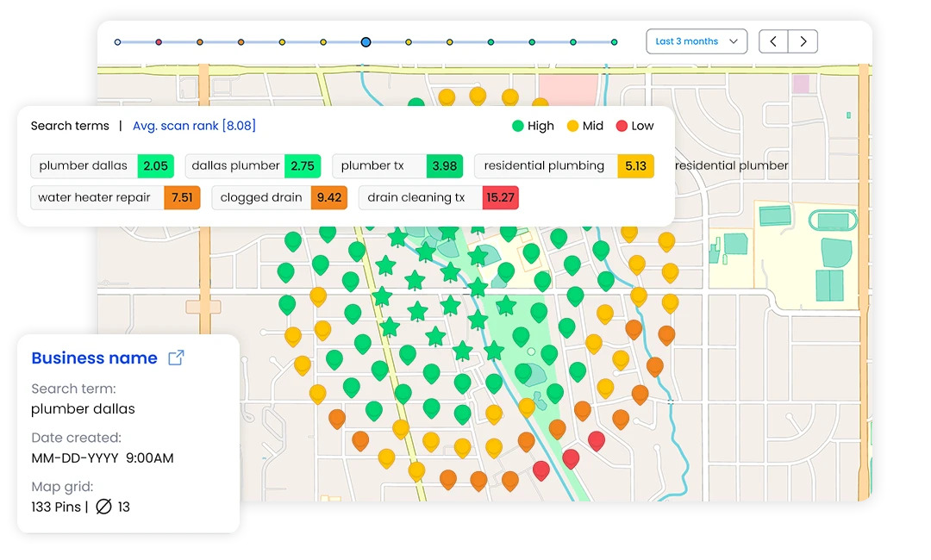The width and height of the screenshot is (931, 560).
Task: Select the red timeline point
Action: pos(159,42)
